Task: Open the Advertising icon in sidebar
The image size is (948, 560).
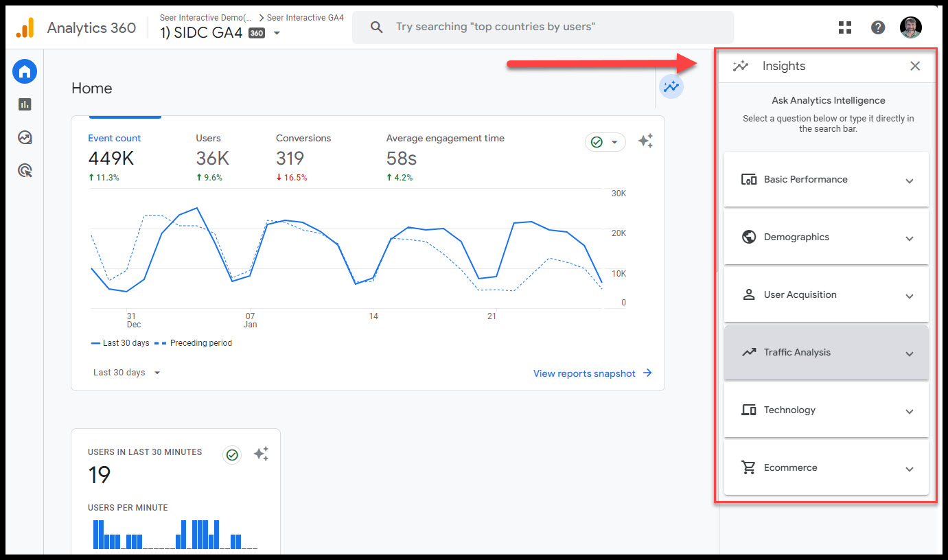Action: click(25, 170)
